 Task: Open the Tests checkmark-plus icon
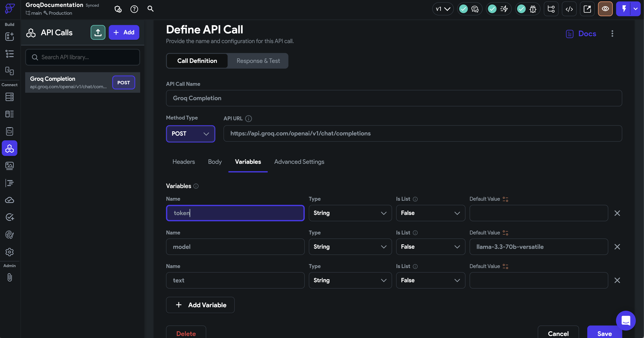(10, 217)
